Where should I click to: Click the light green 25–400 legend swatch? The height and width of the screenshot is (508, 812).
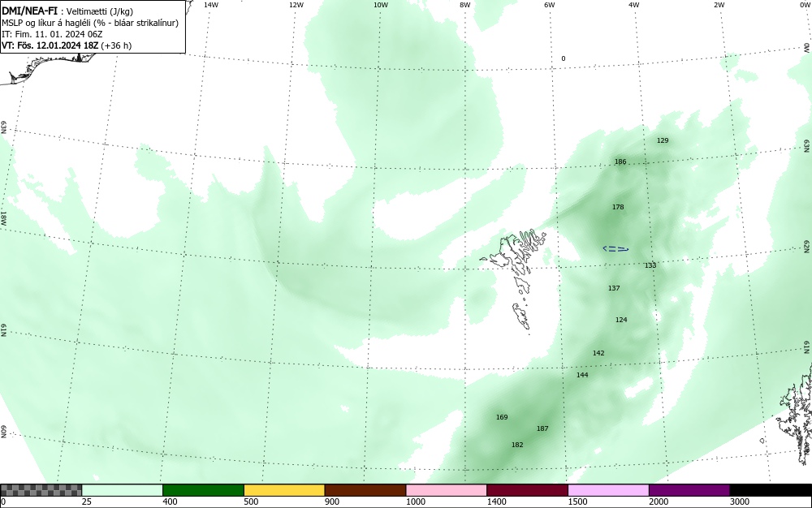tap(123, 490)
